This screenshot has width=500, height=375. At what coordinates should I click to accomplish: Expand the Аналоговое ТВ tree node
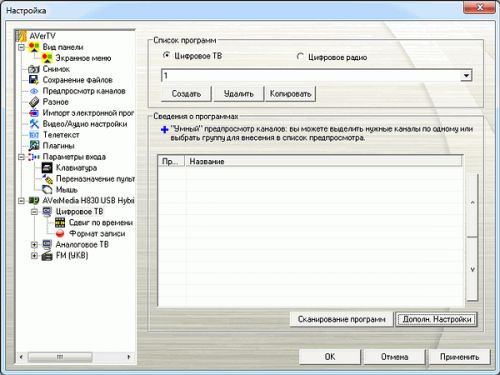[34, 245]
